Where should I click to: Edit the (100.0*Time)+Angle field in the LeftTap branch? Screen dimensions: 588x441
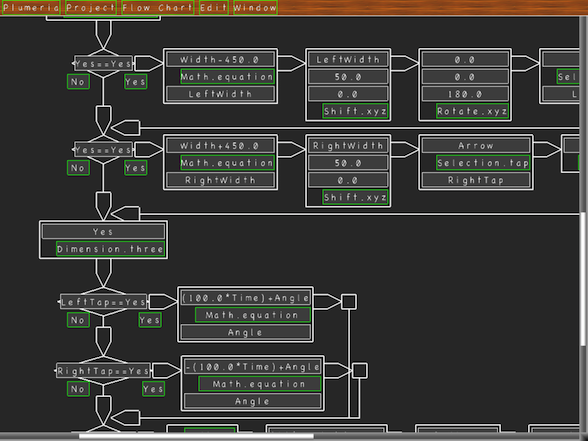[245, 298]
